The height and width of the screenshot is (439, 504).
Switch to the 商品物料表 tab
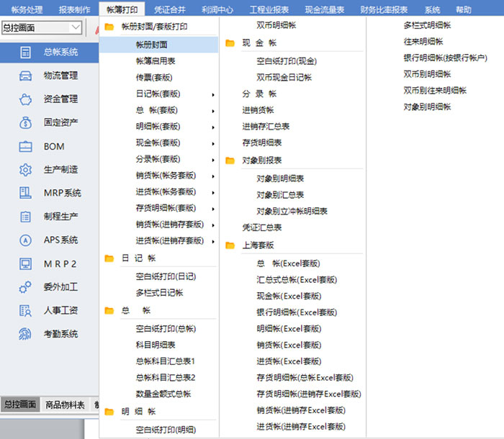coord(65,404)
